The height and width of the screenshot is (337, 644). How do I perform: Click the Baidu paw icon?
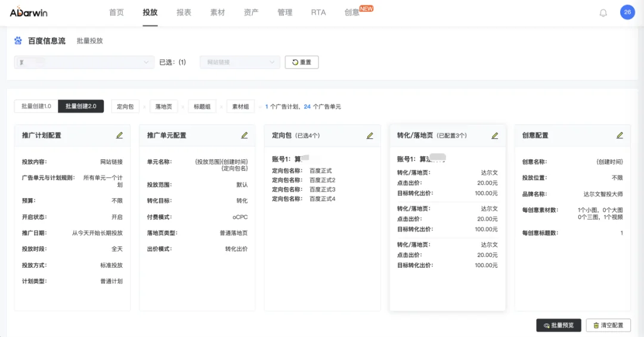[x=18, y=41]
